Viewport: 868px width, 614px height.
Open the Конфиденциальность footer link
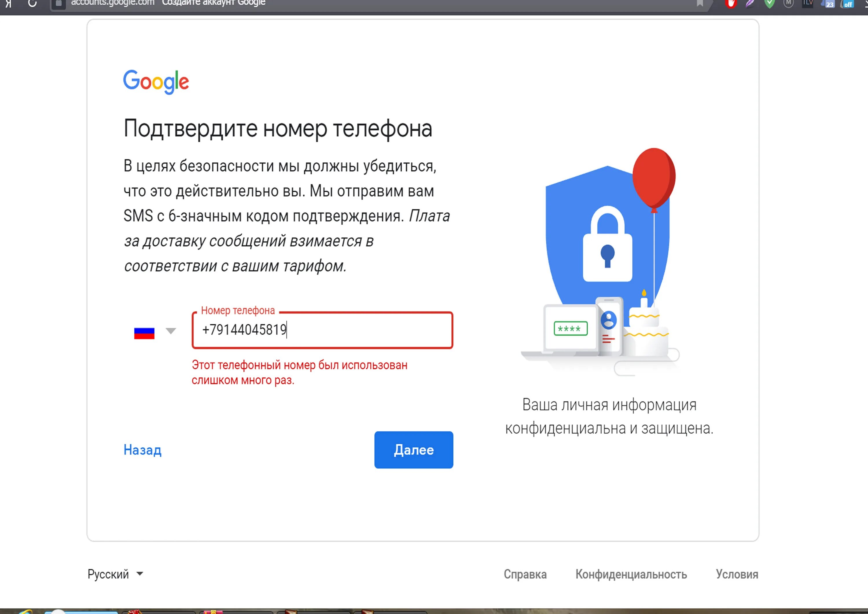[631, 574]
